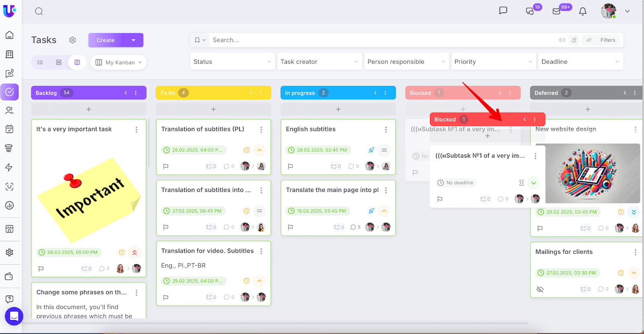Expand the Status filter dropdown
Viewport: 644px width, 334px height.
[232, 62]
